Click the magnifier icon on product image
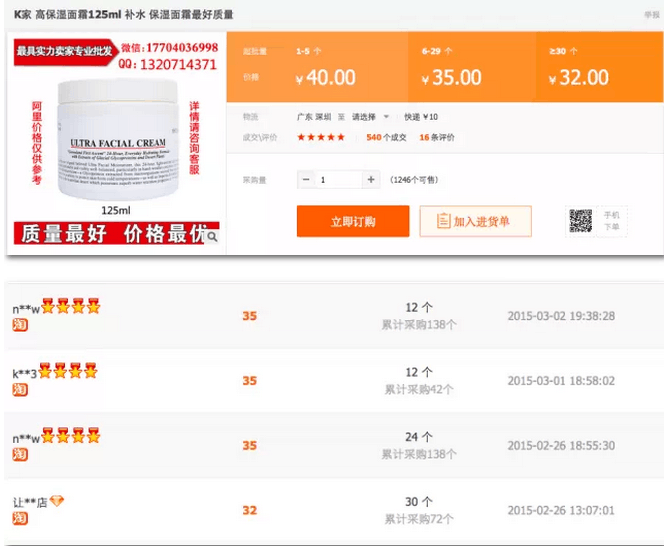Viewport: 664px width, 546px height. click(x=213, y=236)
